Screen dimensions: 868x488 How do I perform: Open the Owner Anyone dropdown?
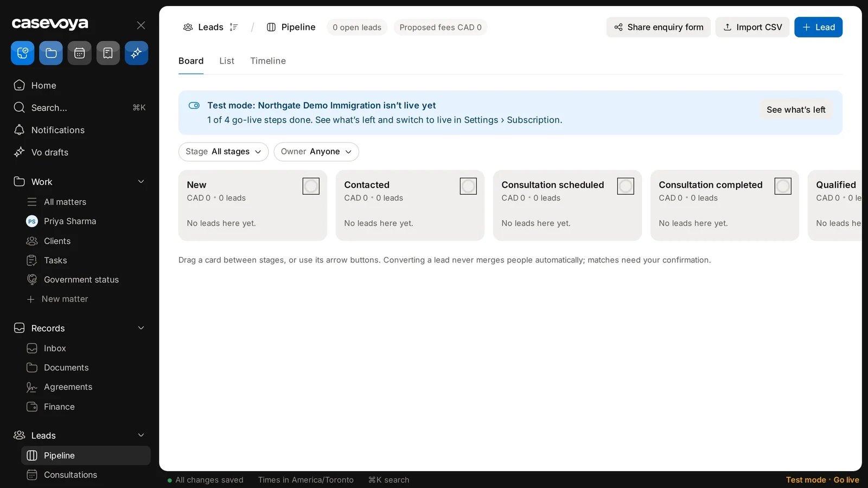(x=316, y=152)
